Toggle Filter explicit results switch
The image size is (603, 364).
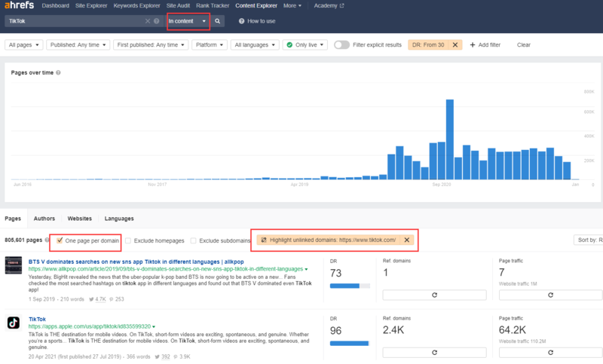pyautogui.click(x=341, y=45)
